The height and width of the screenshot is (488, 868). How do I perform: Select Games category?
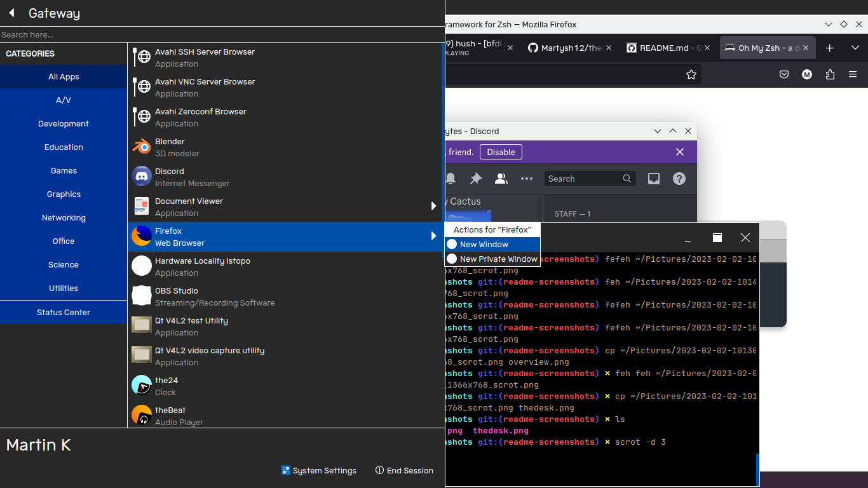pos(64,170)
